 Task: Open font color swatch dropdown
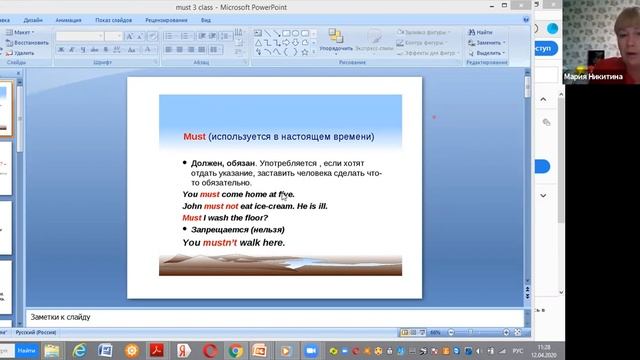[149, 49]
